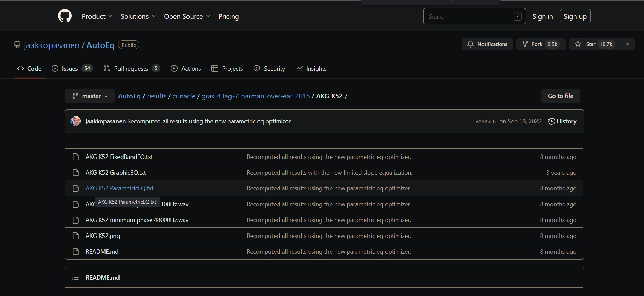Screen dimensions: 644x296
Task: Click the Security shield icon
Action: click(257, 68)
